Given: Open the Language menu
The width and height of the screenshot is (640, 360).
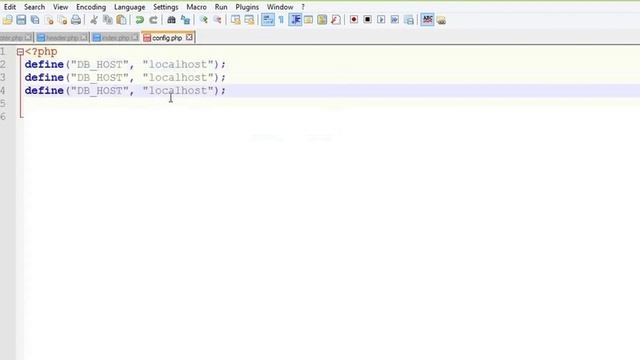Looking at the screenshot, I should (x=129, y=7).
